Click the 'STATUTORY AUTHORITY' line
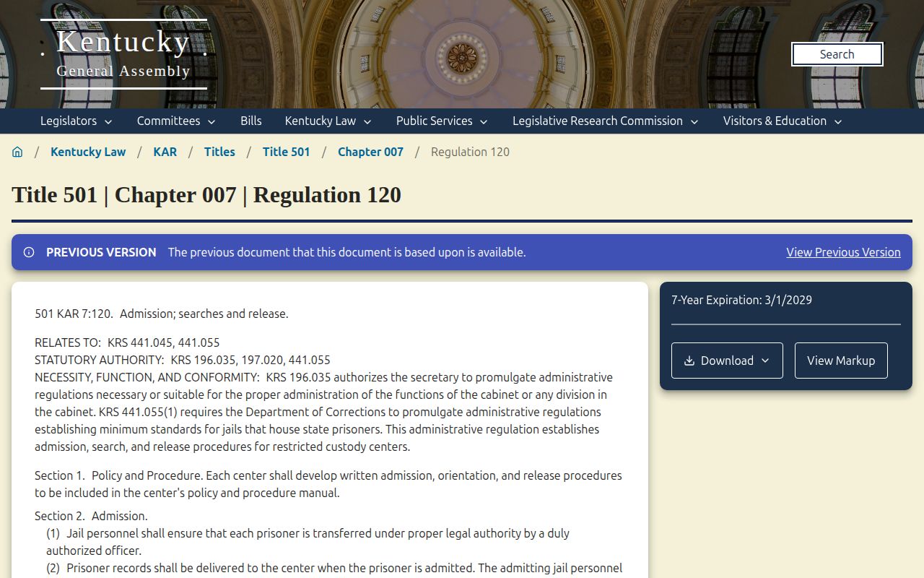Screen dimensions: 924x578 click(183, 360)
